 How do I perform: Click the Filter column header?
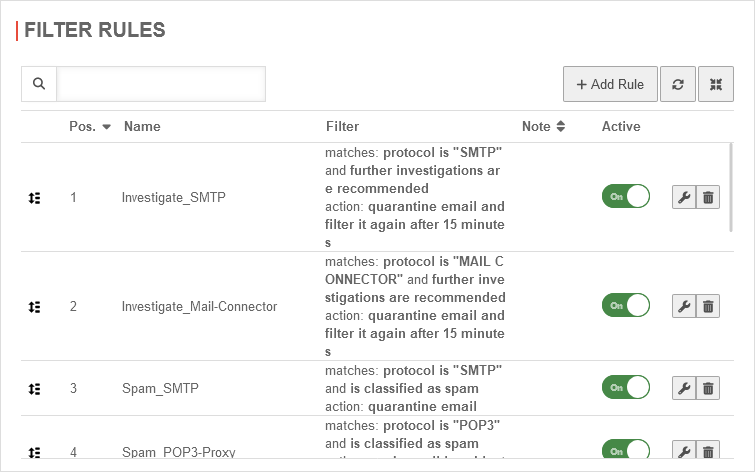[x=342, y=127]
